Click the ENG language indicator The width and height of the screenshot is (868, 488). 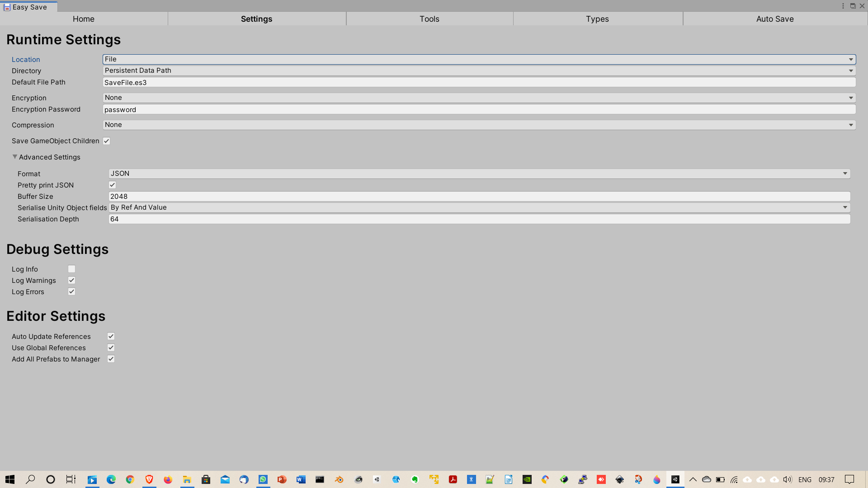click(805, 480)
